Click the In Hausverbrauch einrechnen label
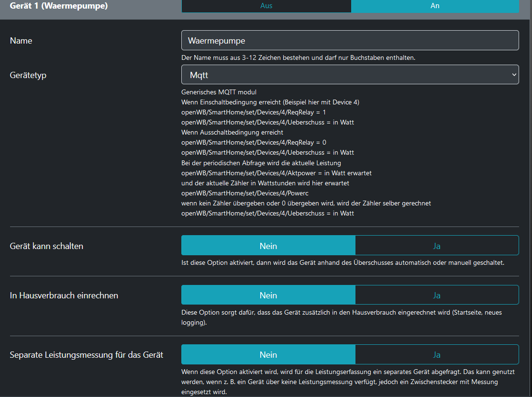The width and height of the screenshot is (532, 397). click(64, 295)
